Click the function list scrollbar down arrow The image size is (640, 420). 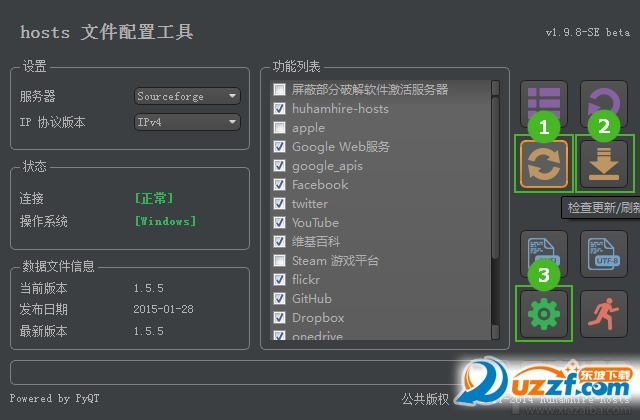pyautogui.click(x=495, y=332)
